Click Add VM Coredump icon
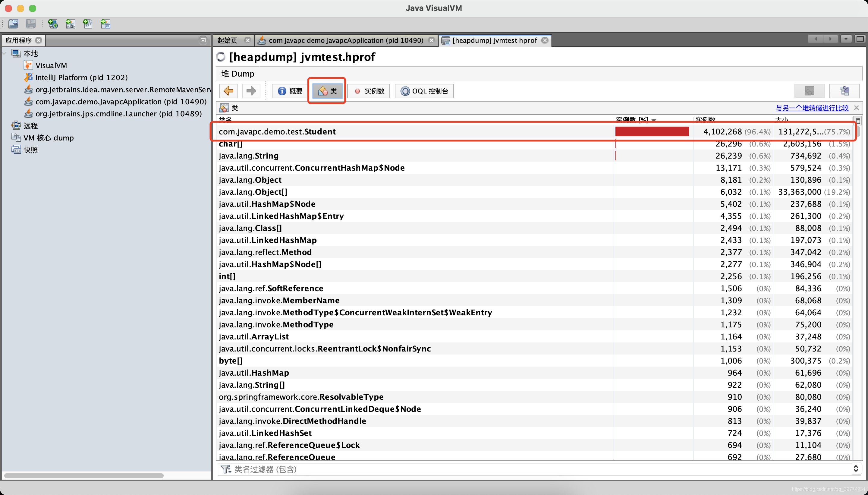This screenshot has width=868, height=495. (x=88, y=24)
